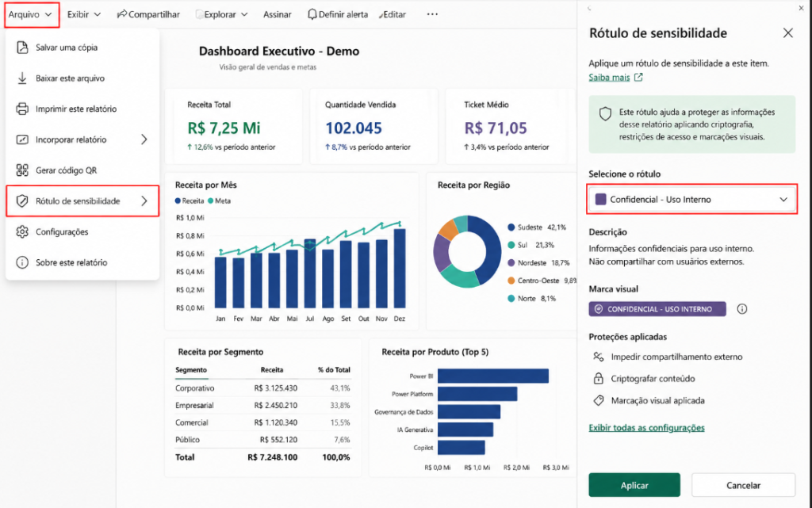Screen dimensions: 812x508
Task: Expand Incorporar relatório submenu chevron
Action: pyautogui.click(x=144, y=139)
